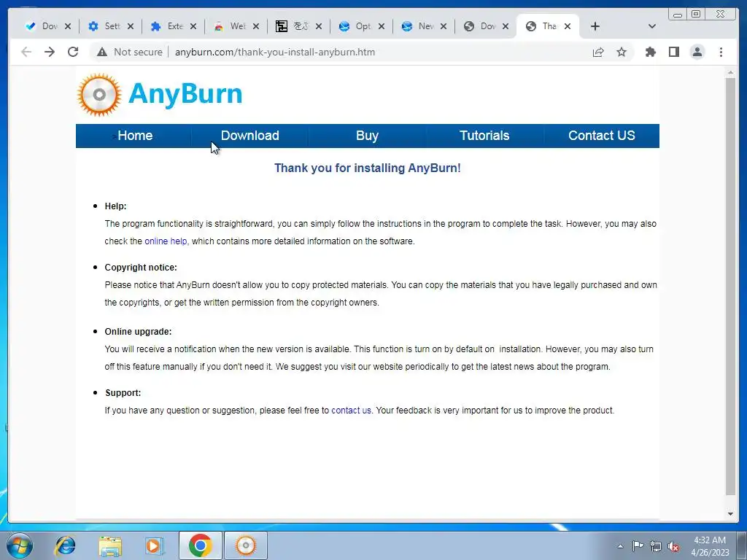Click the 'Help:' heading
Screen dimensions: 747x560
click(x=115, y=206)
